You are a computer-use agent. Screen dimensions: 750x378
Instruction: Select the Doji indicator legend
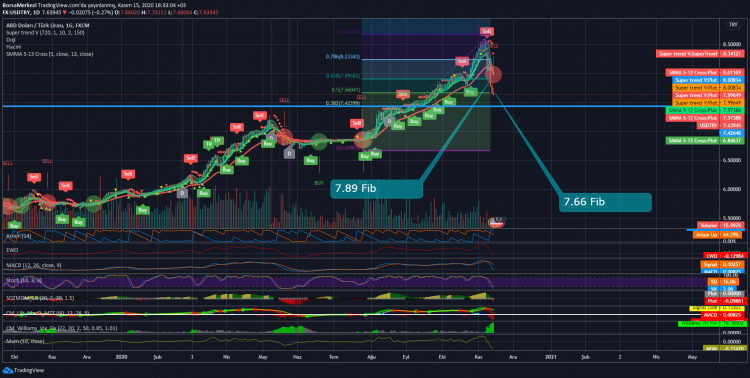tap(10, 40)
